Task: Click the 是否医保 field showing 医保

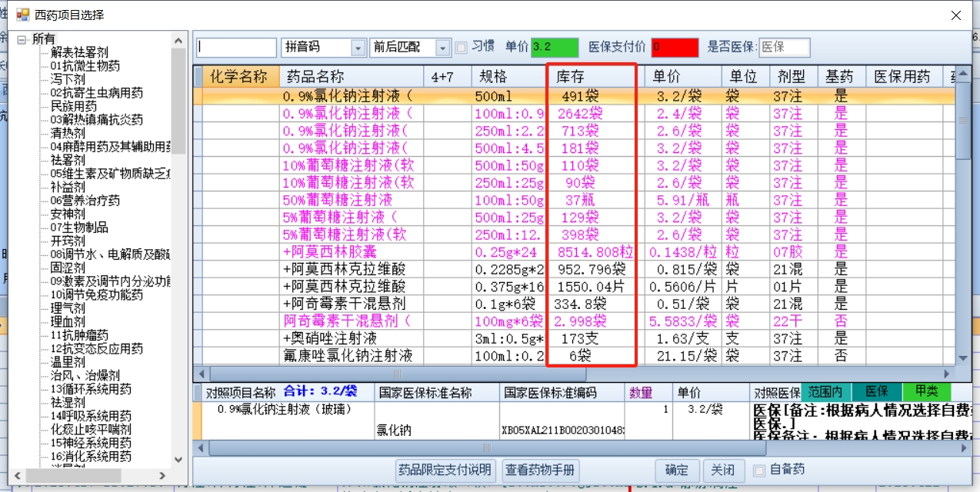Action: (x=784, y=48)
